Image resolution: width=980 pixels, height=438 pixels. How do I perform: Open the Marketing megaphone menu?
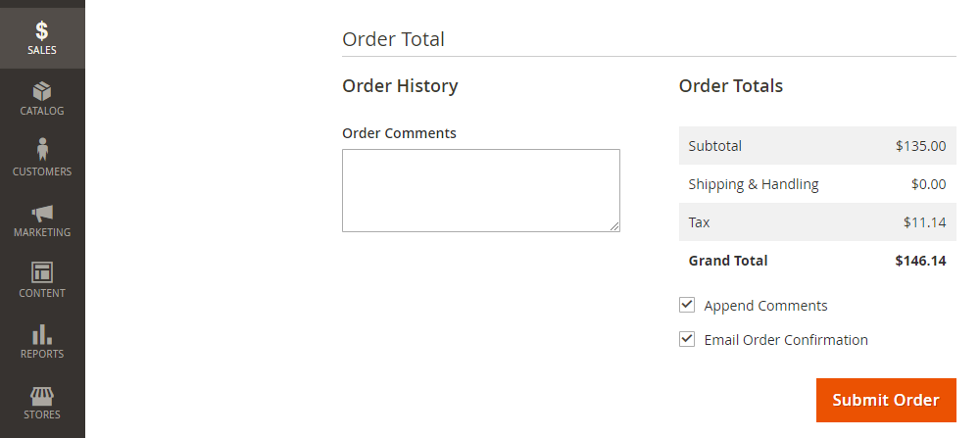(x=42, y=219)
